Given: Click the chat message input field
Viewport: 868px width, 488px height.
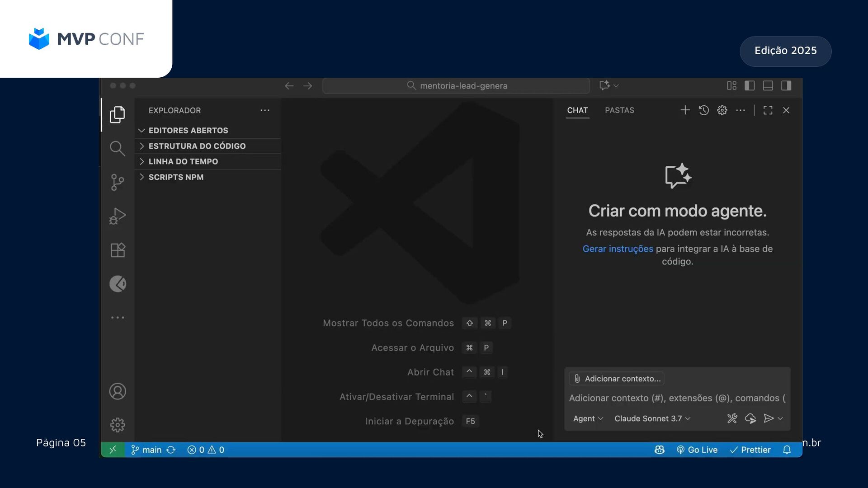Looking at the screenshot, I should pos(677,398).
